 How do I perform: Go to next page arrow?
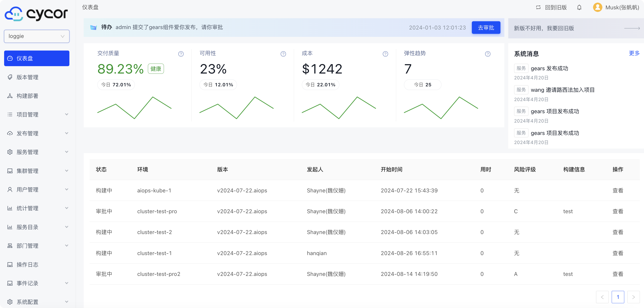pos(633,297)
